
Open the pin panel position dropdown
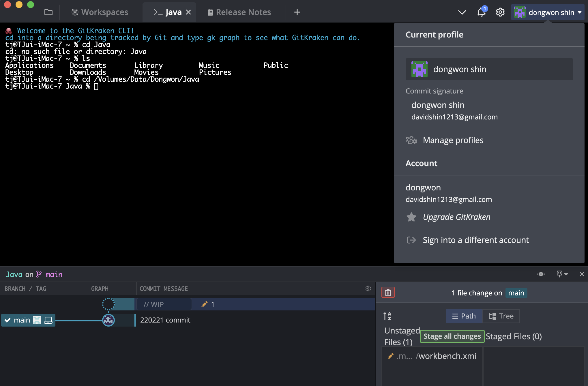point(562,274)
